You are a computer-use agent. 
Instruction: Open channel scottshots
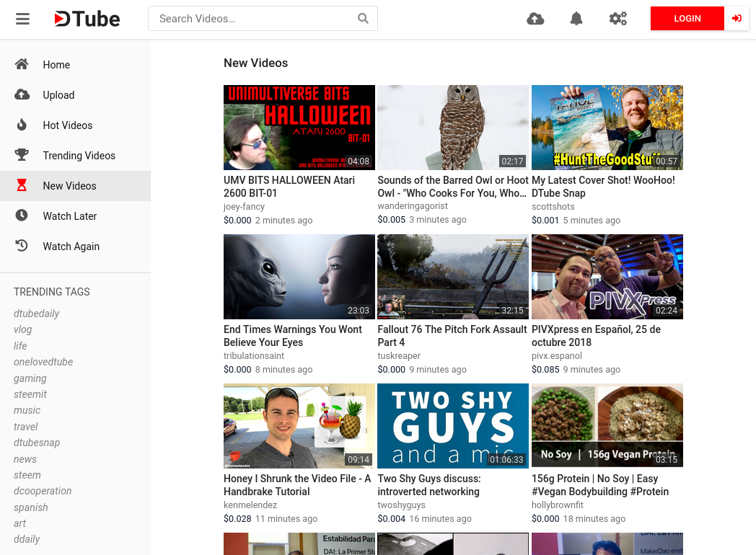553,207
